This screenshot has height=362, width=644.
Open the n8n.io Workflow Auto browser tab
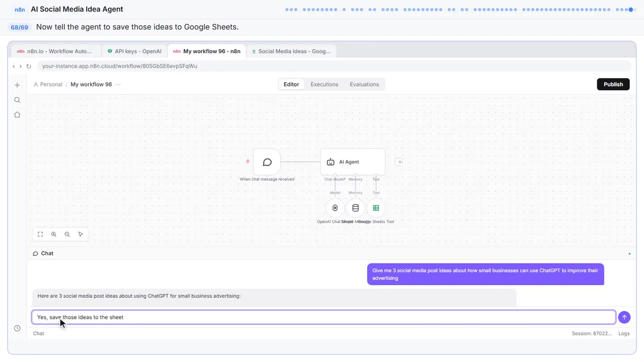55,51
